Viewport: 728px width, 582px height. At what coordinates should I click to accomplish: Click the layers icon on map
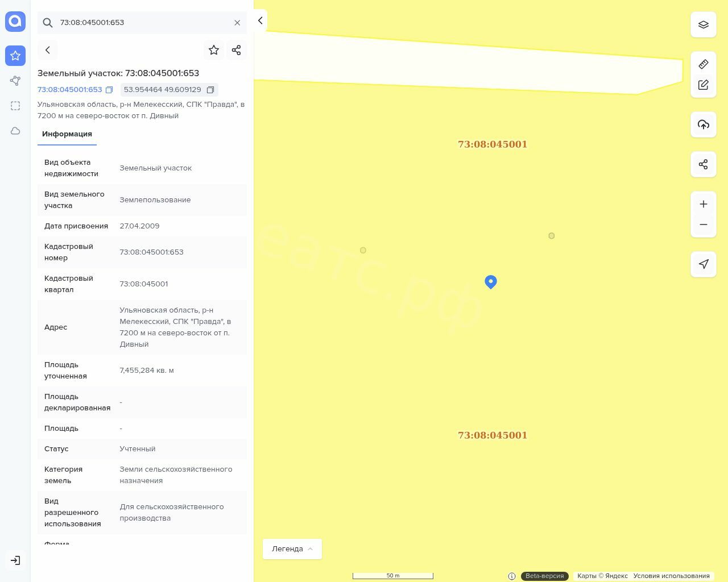pos(704,25)
